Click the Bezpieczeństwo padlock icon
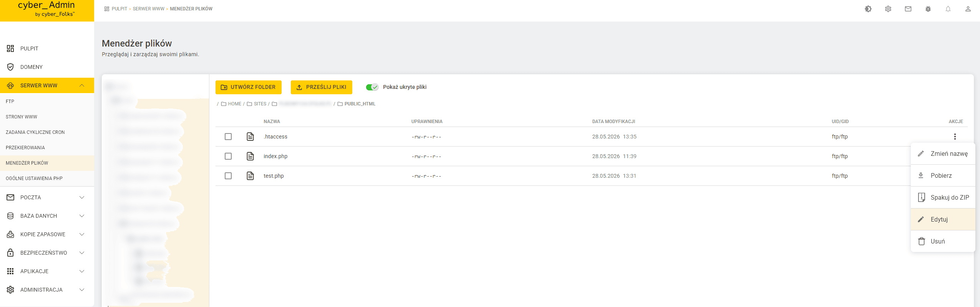This screenshot has width=980, height=307. (10, 253)
